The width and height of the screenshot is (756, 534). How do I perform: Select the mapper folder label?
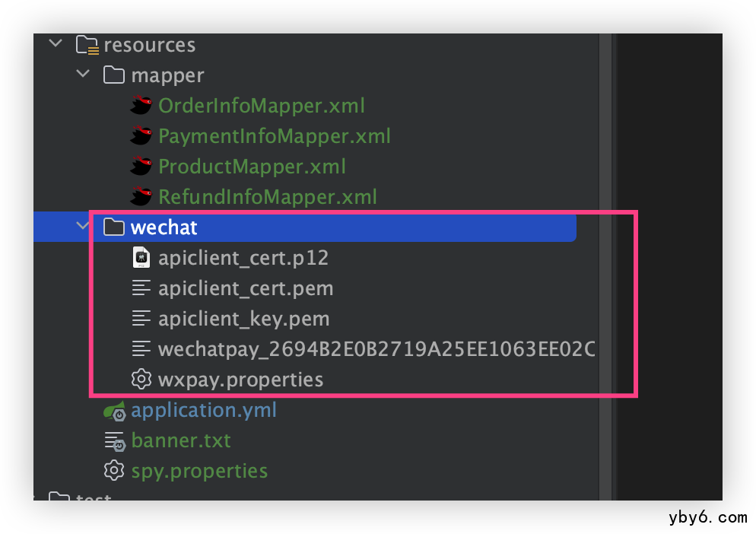pyautogui.click(x=167, y=75)
